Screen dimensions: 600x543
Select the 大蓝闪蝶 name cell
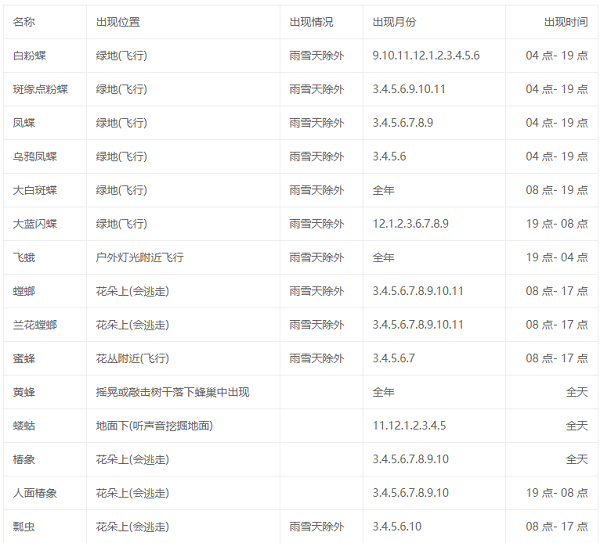(34, 224)
